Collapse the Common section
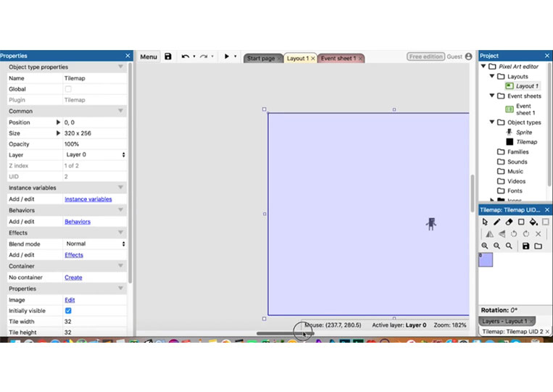Image resolution: width=553 pixels, height=392 pixels. click(x=120, y=111)
